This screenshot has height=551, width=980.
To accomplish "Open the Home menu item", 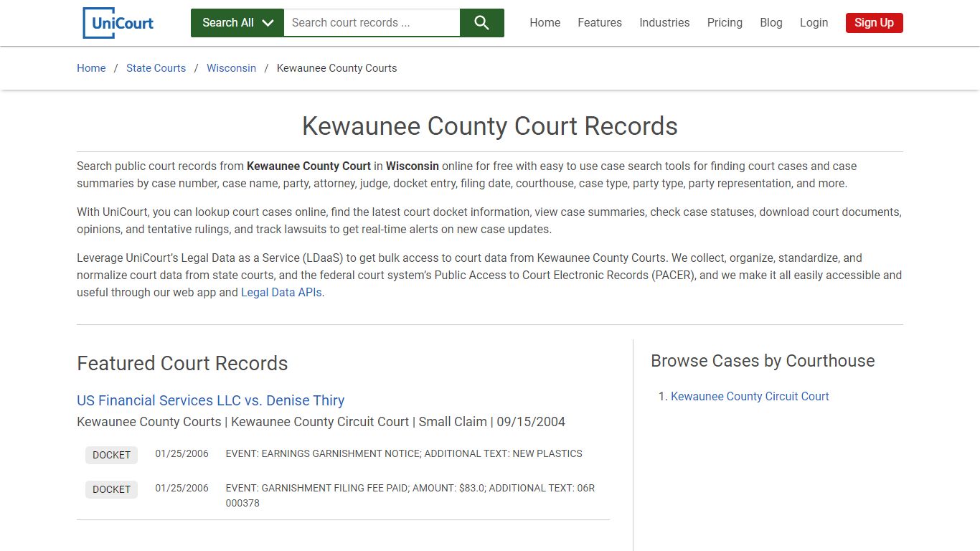I will coord(545,23).
